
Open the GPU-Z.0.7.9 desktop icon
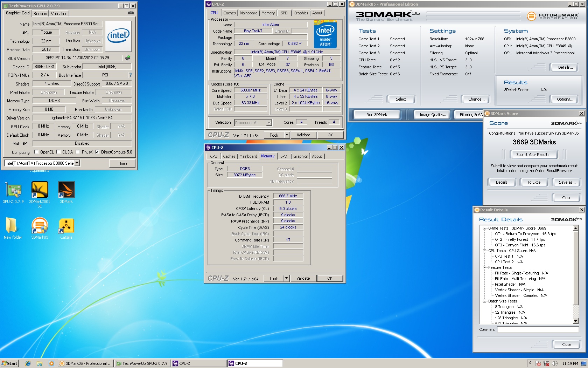tap(13, 192)
